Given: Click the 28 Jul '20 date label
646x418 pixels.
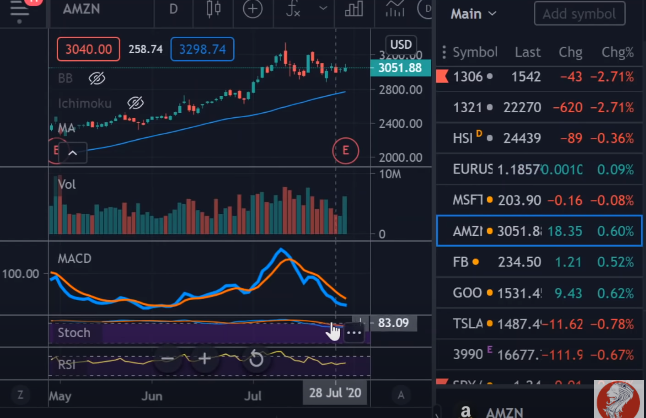Looking at the screenshot, I should 335,393.
